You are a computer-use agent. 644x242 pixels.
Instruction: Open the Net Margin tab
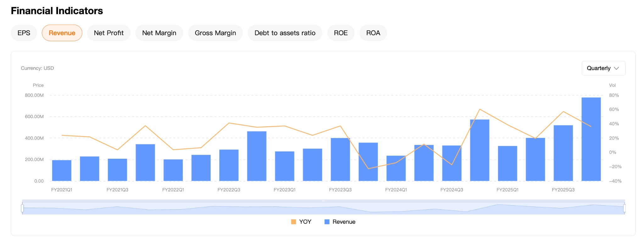[x=159, y=33]
